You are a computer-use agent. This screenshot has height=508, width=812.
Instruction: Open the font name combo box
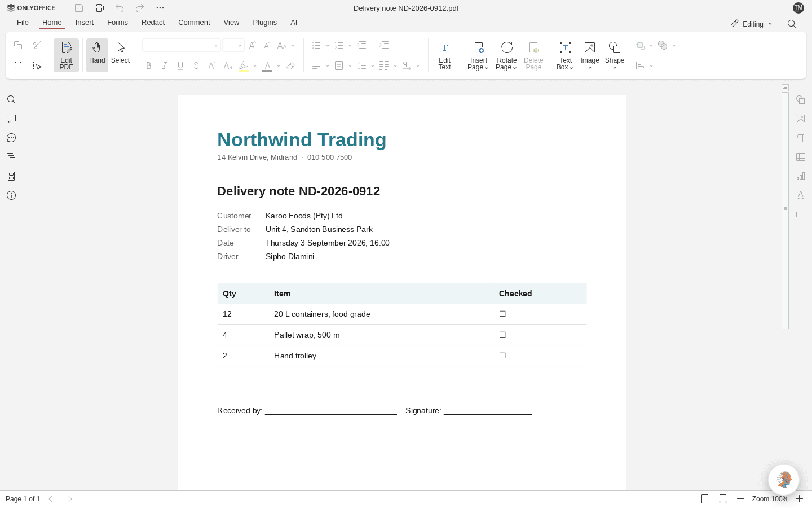[181, 45]
